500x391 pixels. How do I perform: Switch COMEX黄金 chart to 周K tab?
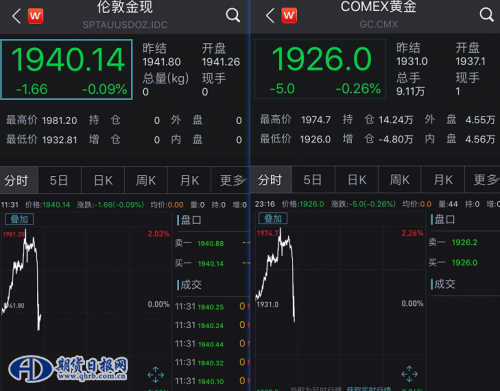click(399, 180)
